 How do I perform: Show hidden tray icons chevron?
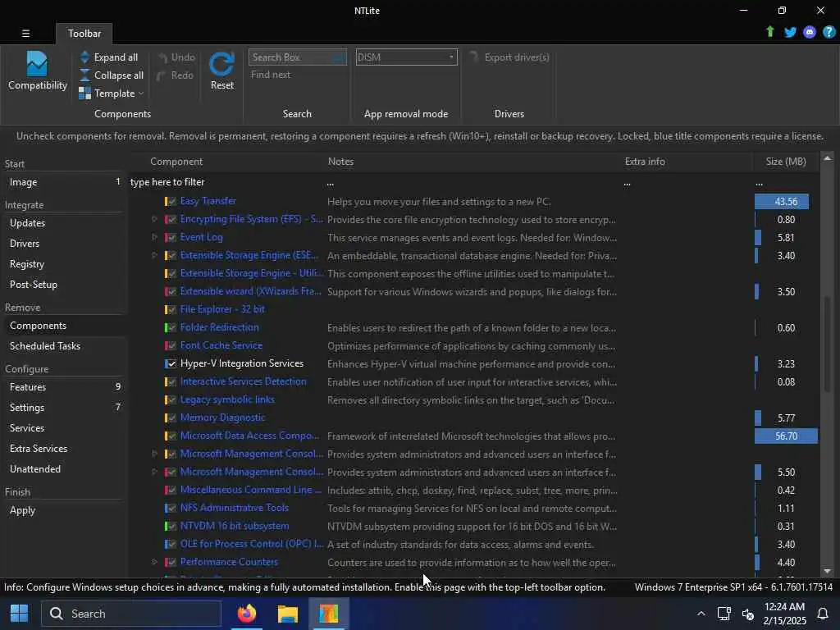(701, 614)
